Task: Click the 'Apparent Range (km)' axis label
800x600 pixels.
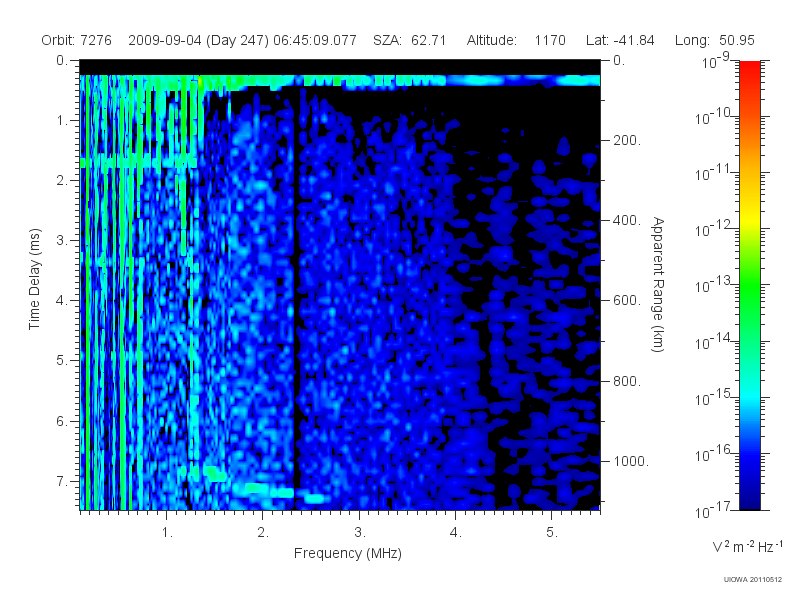Action: (658, 284)
